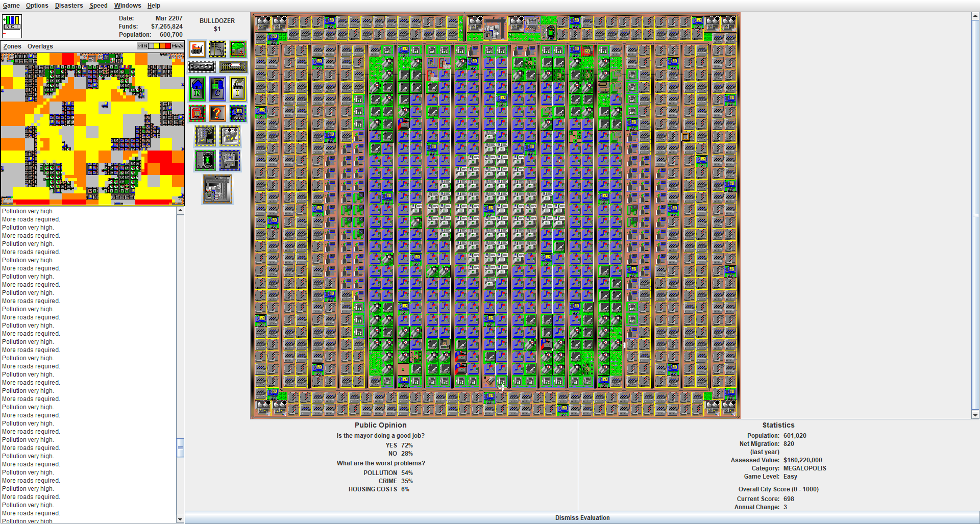Click the red fire station on the map
980x524 pixels.
click(587, 52)
